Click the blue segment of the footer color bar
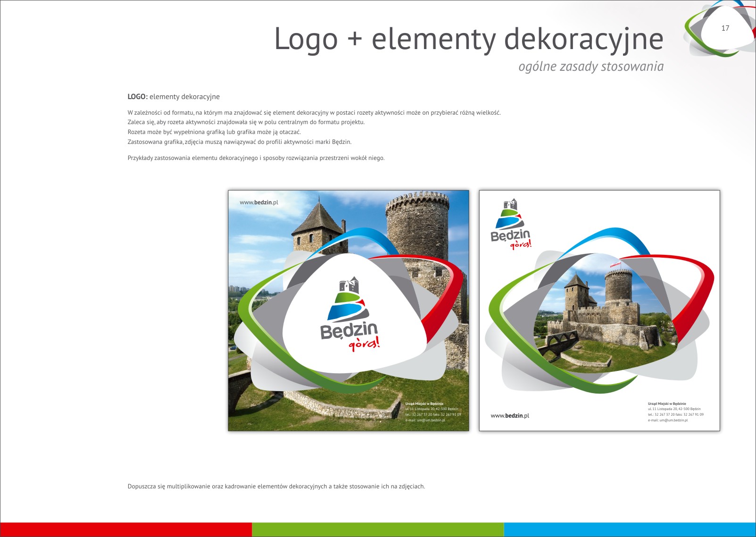The width and height of the screenshot is (756, 537). [630, 529]
